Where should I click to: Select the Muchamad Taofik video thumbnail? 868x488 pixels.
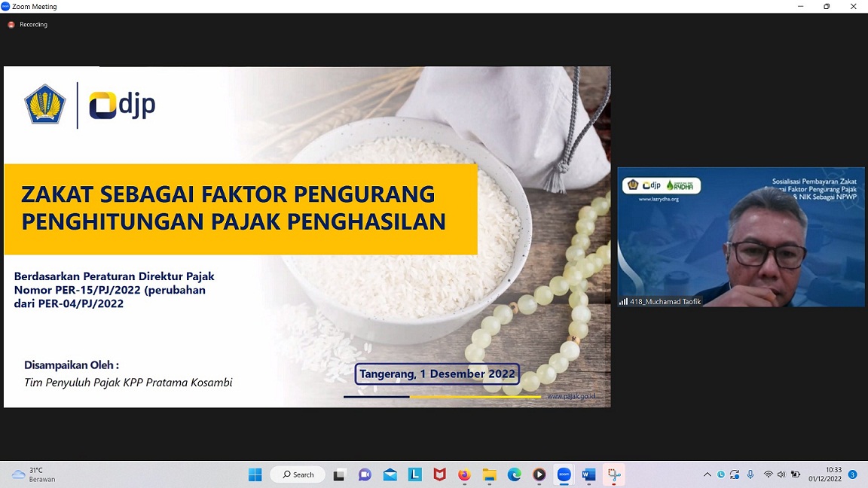click(741, 236)
